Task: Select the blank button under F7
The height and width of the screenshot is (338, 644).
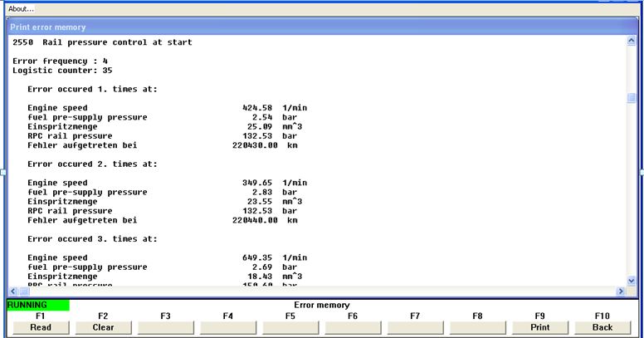Action: click(414, 327)
